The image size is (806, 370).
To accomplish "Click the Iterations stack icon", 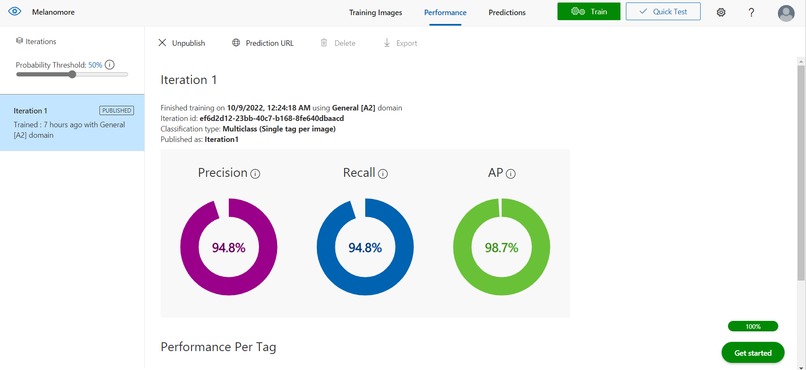I will 20,41.
